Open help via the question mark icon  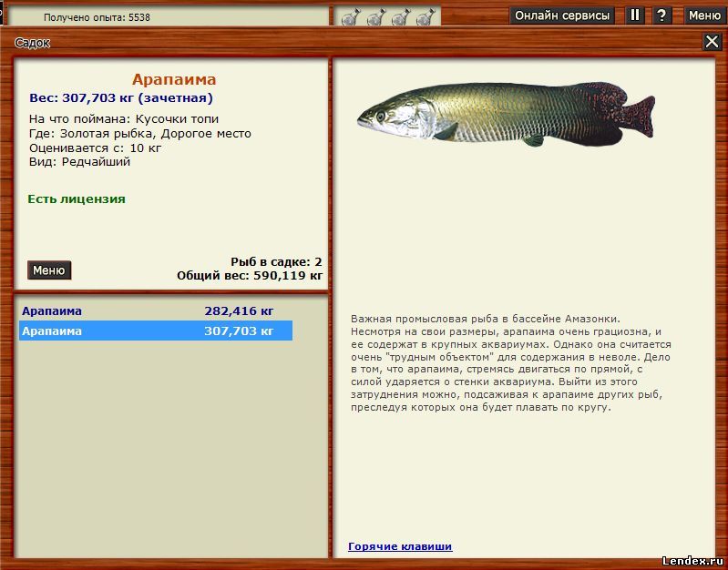coord(662,15)
